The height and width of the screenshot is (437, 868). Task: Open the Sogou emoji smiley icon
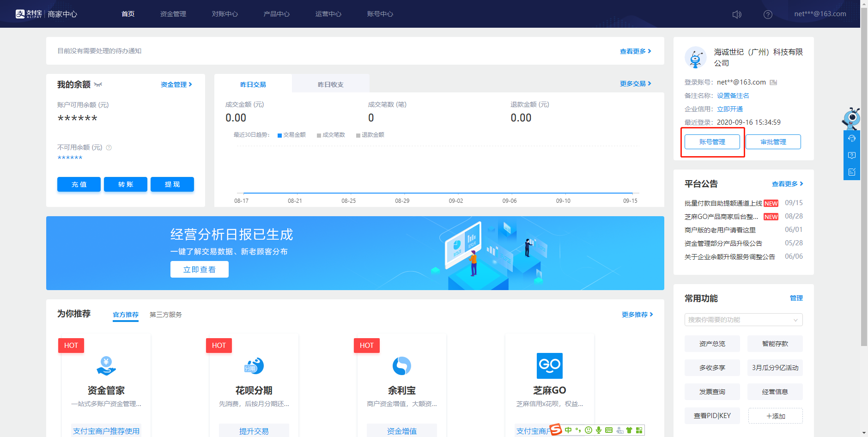tap(589, 430)
